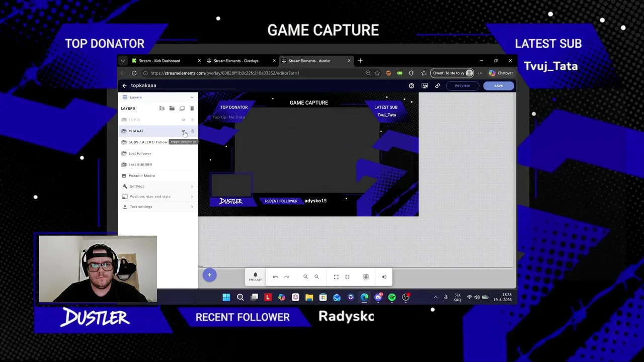Click the PREVIEW button
Image resolution: width=644 pixels, height=362 pixels.
coord(462,85)
